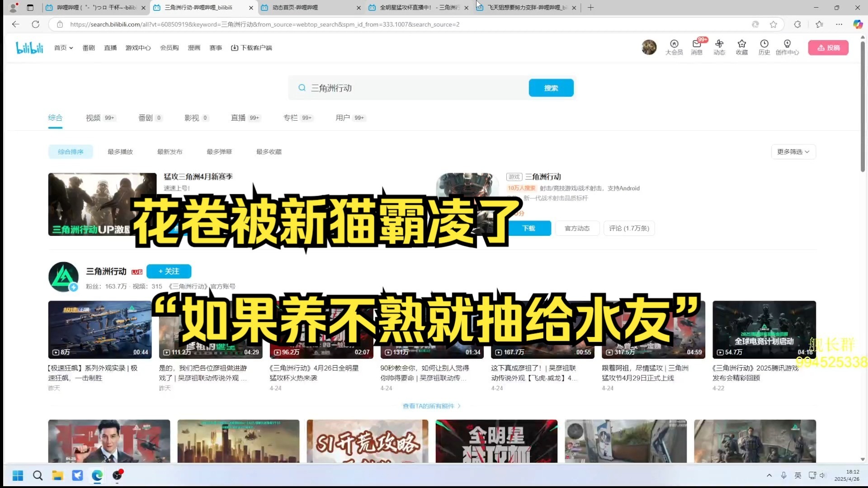Add page to favorites star icon
868x488 pixels.
(774, 24)
